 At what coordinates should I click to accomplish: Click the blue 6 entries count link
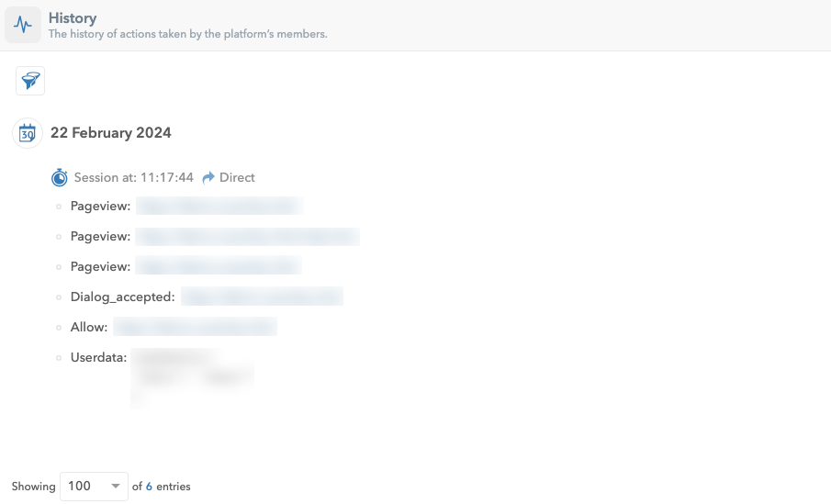(x=149, y=486)
